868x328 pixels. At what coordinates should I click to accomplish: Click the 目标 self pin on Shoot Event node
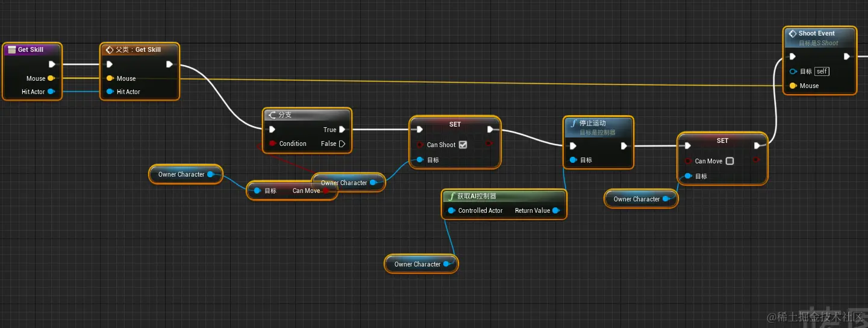point(793,71)
